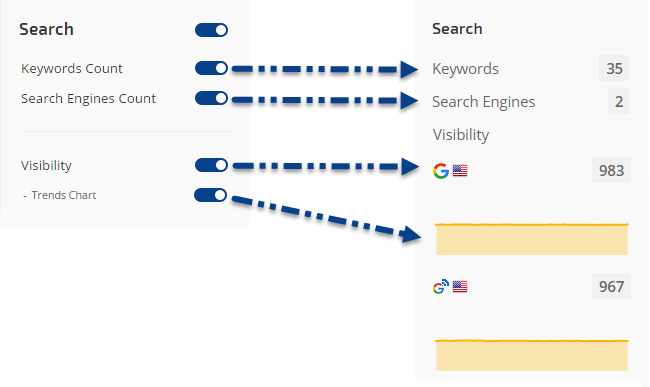This screenshot has width=650, height=387.
Task: Open the second visibility trends chart
Action: tap(532, 355)
